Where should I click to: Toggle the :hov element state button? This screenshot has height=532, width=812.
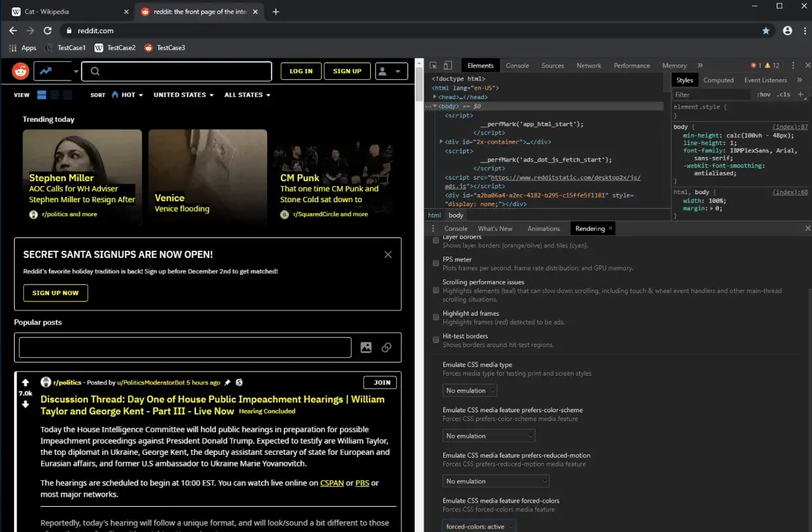(x=763, y=94)
